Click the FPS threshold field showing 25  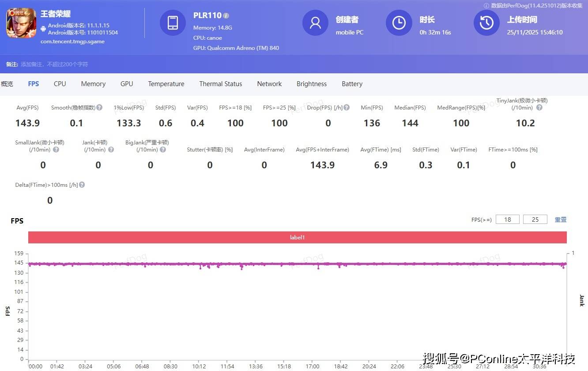click(x=535, y=220)
